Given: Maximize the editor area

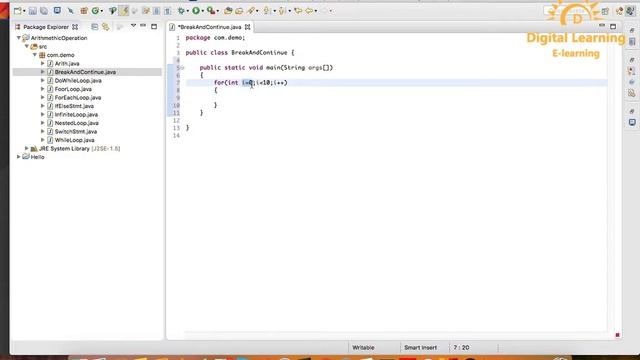Looking at the screenshot, I should 613,27.
